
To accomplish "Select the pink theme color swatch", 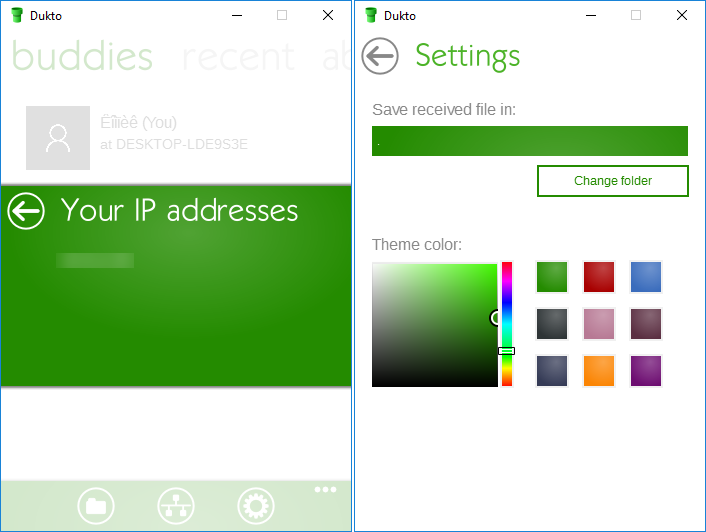I will click(599, 324).
